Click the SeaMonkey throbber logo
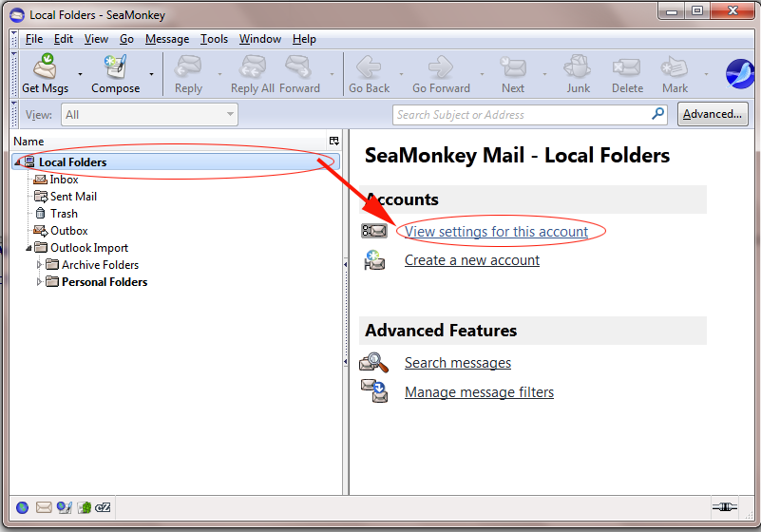Image resolution: width=761 pixels, height=532 pixels. click(x=740, y=74)
